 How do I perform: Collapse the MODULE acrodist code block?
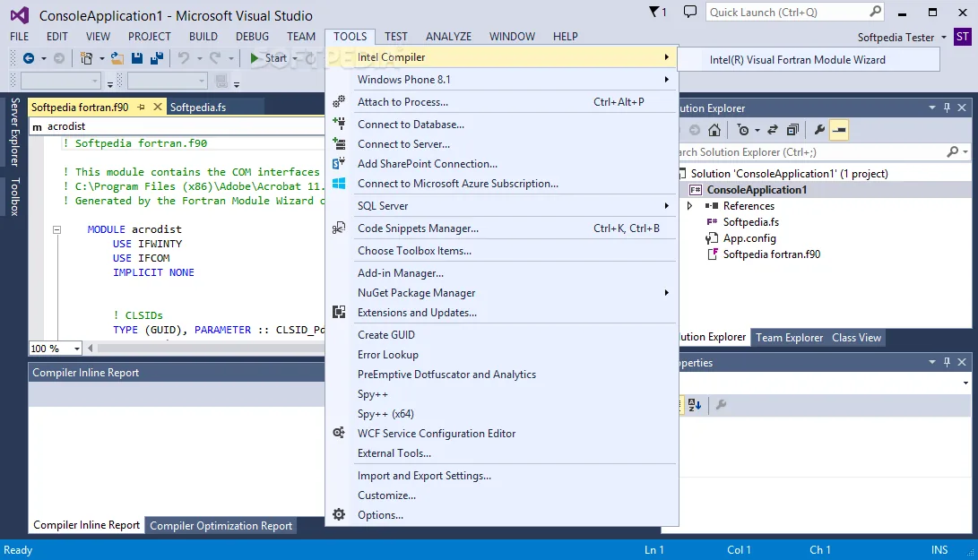56,229
